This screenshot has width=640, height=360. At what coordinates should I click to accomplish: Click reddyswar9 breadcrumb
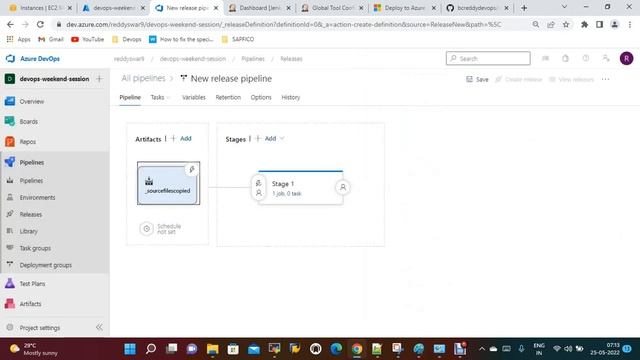129,59
